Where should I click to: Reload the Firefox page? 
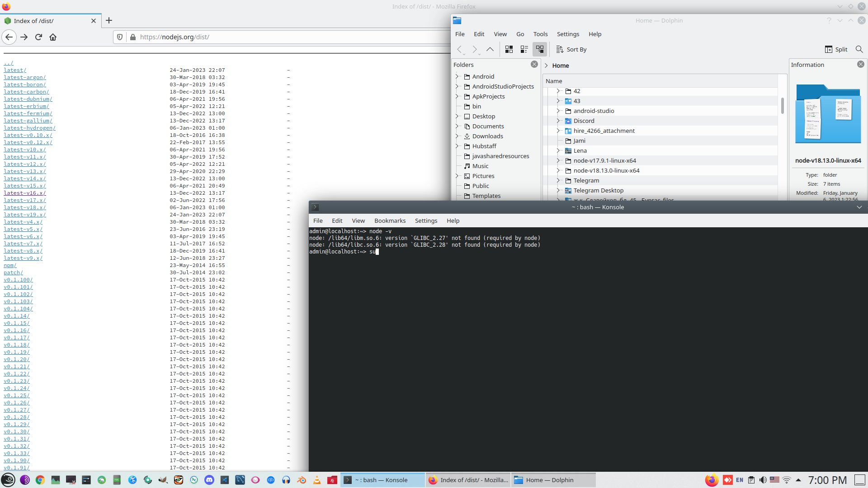pyautogui.click(x=38, y=37)
